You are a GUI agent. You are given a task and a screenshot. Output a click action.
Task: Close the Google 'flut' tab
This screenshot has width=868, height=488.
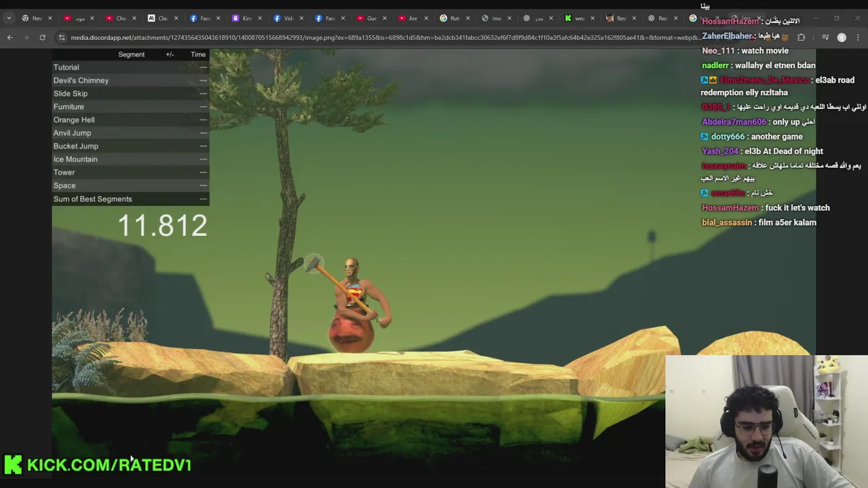point(468,18)
